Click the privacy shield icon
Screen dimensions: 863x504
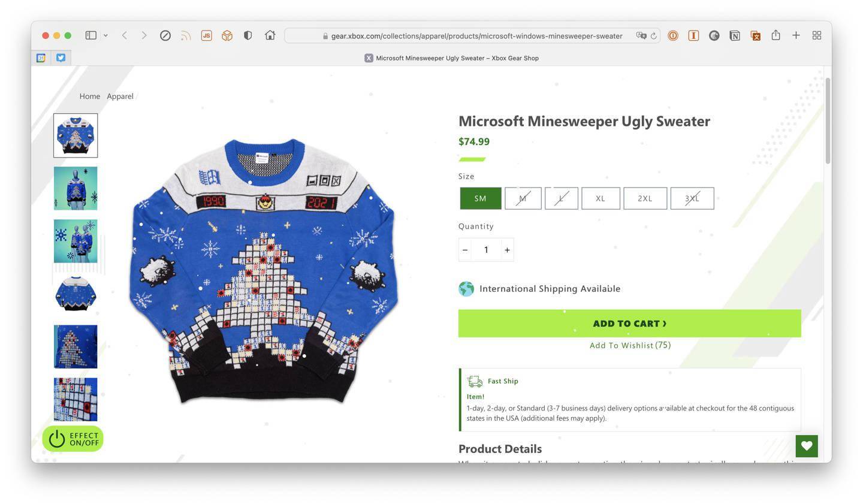point(248,35)
